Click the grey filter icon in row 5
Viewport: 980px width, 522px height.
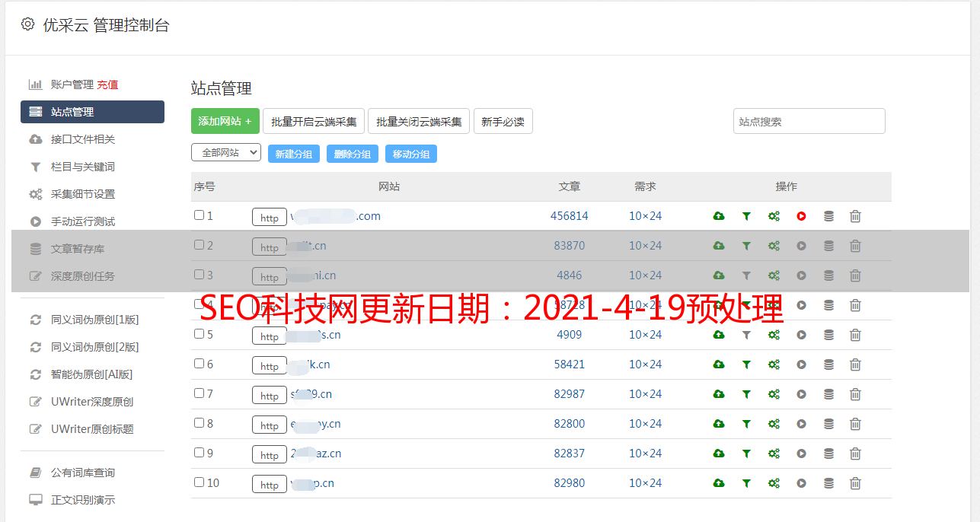point(746,335)
